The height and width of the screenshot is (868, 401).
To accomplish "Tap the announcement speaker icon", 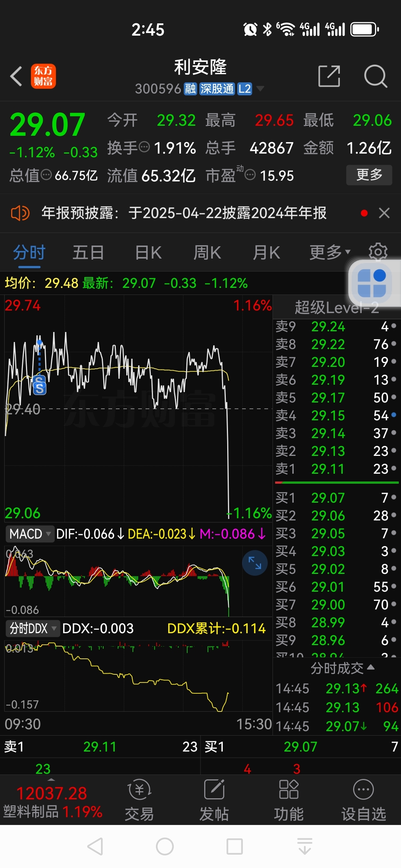I will (20, 213).
